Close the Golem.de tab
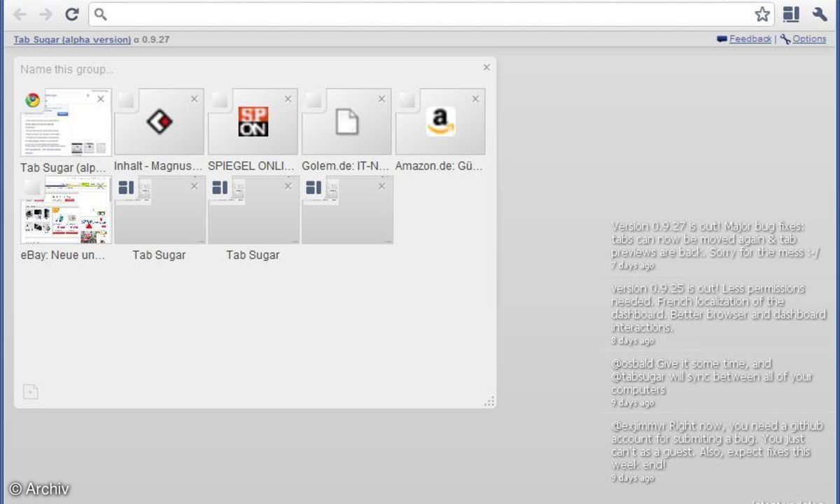Image resolution: width=840 pixels, height=504 pixels. point(382,99)
